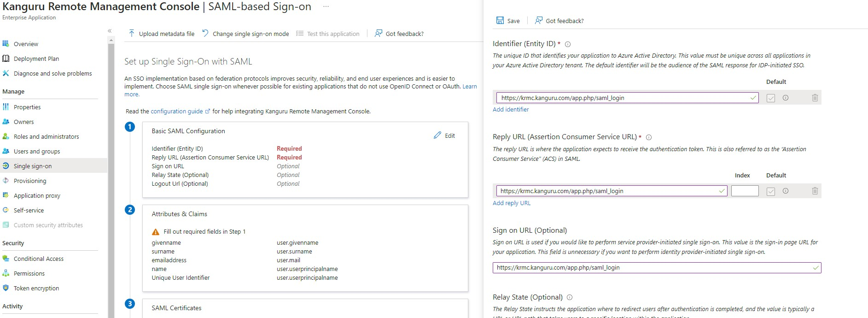
Task: Delete the reply URL with trash icon
Action: pos(815,191)
